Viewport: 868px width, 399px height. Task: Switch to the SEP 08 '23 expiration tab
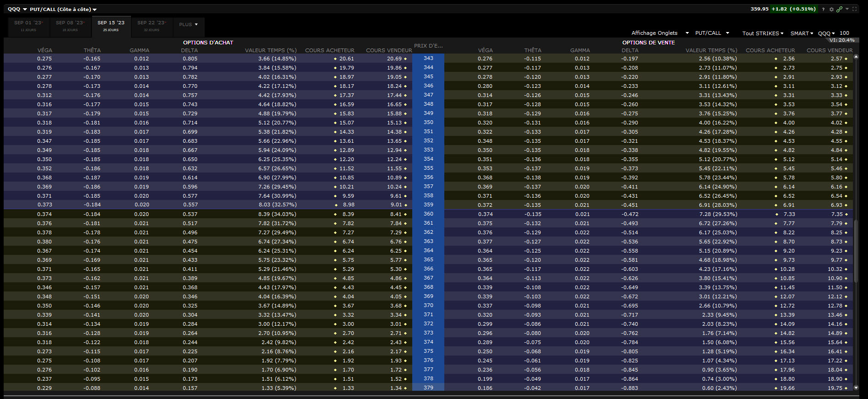click(x=70, y=26)
